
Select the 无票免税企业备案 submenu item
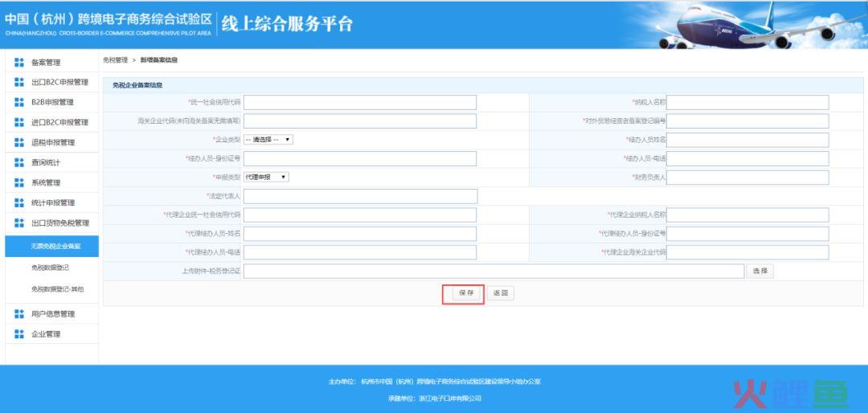pos(52,247)
